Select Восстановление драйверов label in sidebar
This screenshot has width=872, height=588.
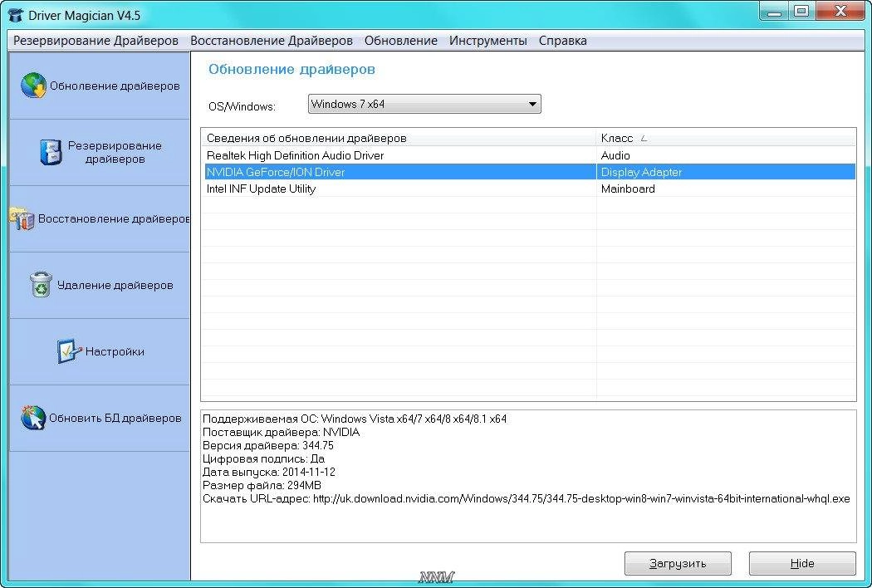point(114,218)
